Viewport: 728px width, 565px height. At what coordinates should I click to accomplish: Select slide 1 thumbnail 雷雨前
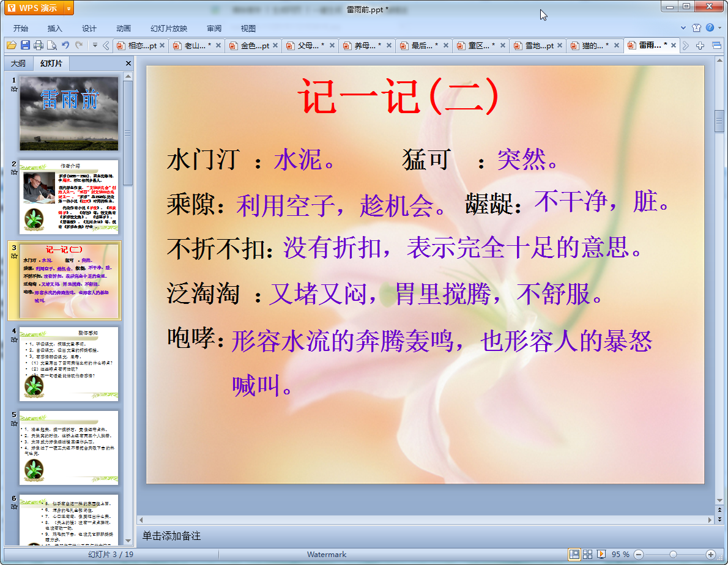[x=69, y=114]
